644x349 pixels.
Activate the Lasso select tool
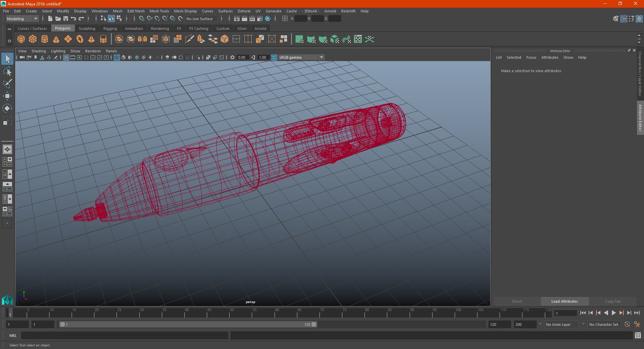pyautogui.click(x=7, y=71)
